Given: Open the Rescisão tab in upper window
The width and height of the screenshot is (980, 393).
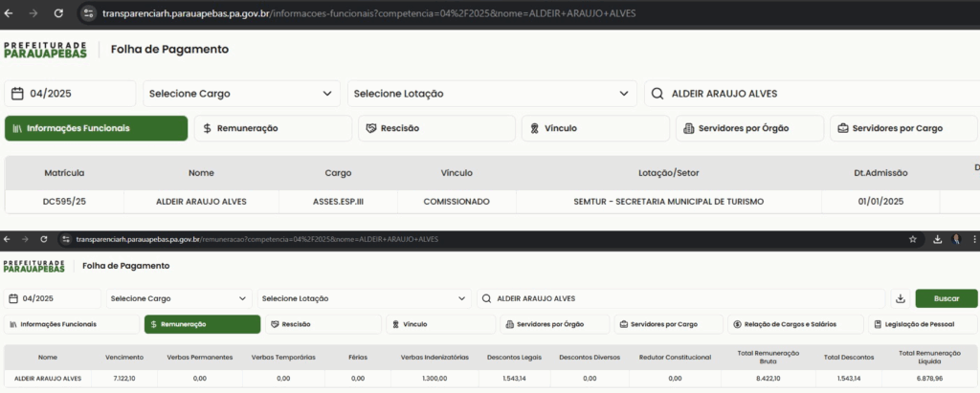Looking at the screenshot, I should coord(436,128).
